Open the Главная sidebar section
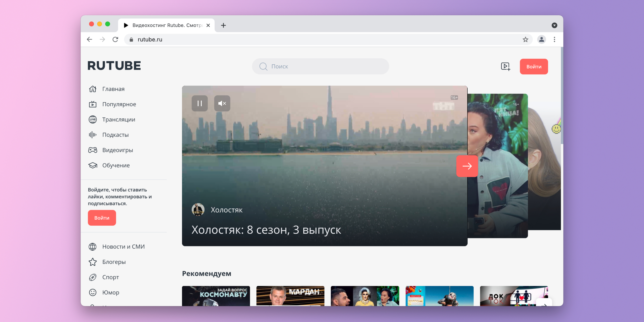The height and width of the screenshot is (322, 644). pyautogui.click(x=113, y=89)
